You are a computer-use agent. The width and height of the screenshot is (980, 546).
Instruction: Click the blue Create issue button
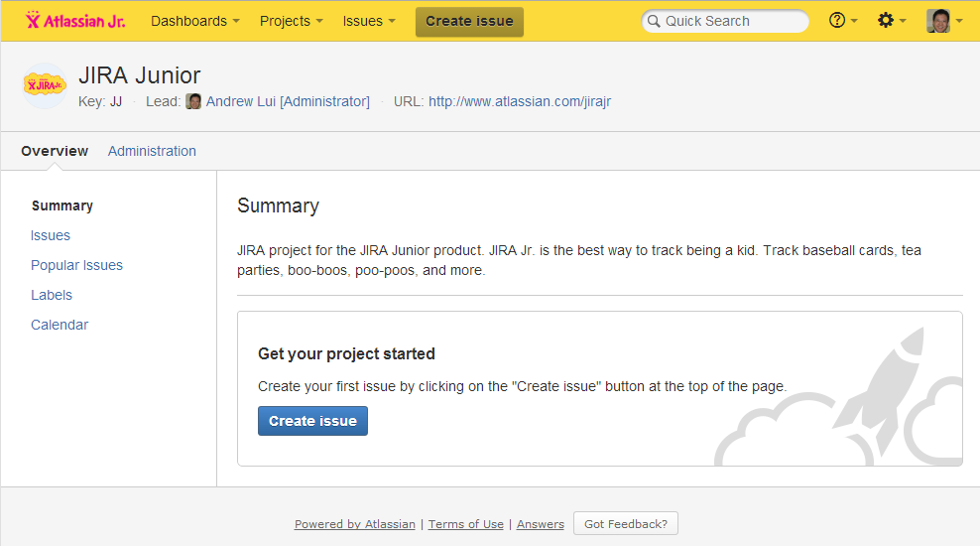point(312,421)
